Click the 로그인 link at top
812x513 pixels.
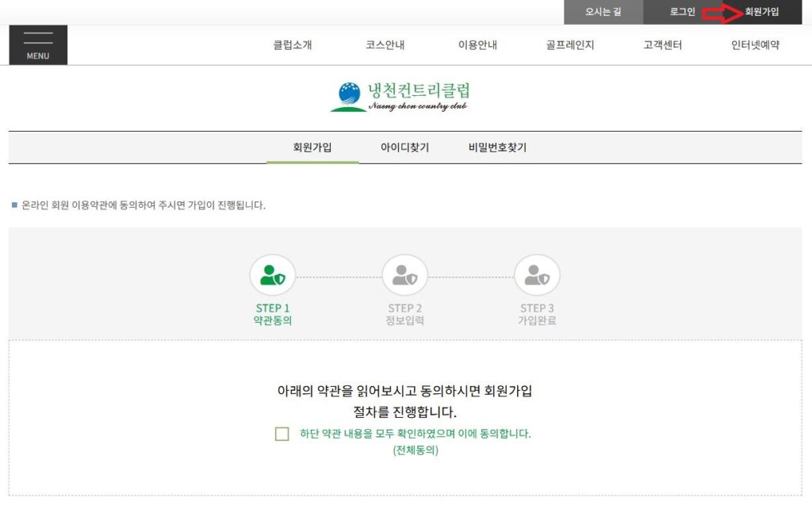(683, 12)
